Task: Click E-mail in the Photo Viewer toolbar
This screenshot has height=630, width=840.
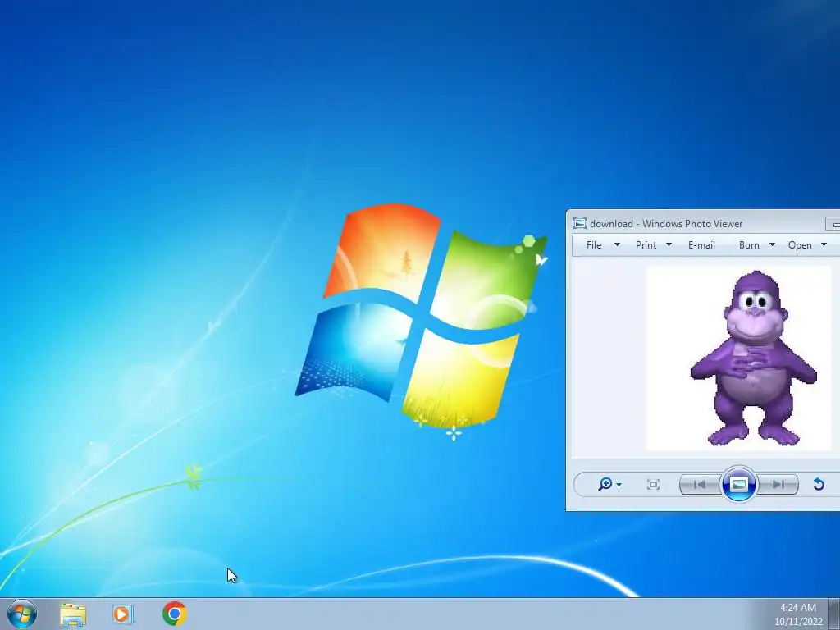Action: click(702, 244)
